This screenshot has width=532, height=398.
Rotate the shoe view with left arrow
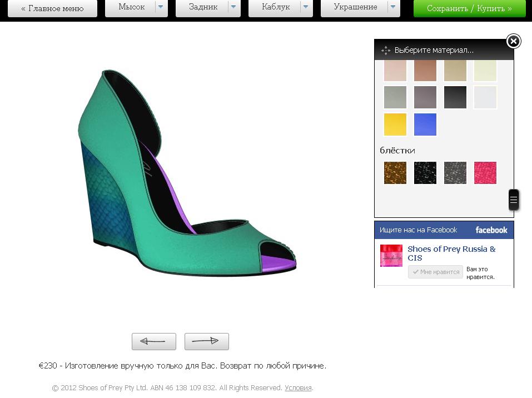click(x=153, y=341)
